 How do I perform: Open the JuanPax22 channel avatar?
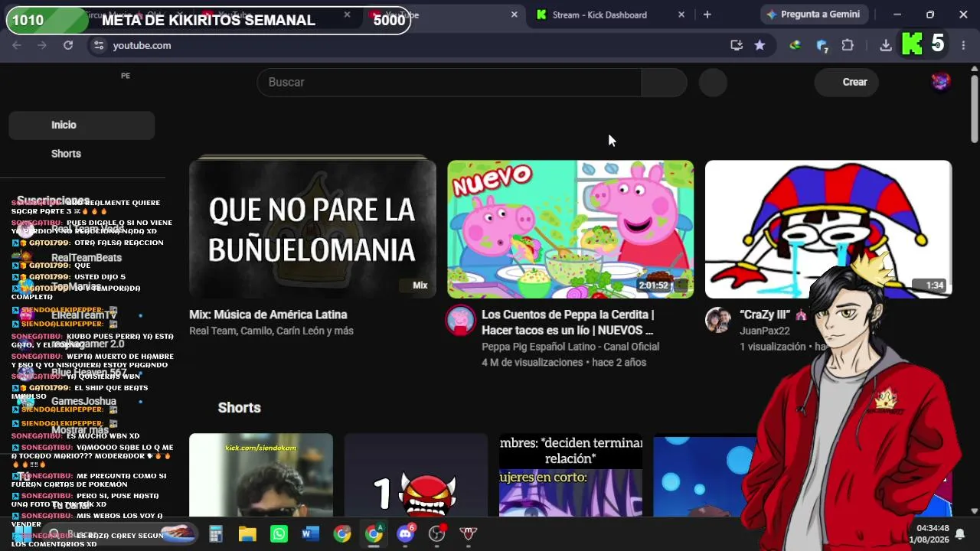[x=718, y=320]
